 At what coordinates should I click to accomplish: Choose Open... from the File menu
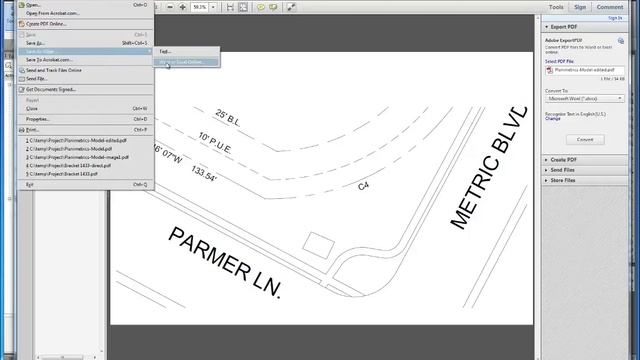point(85,4)
